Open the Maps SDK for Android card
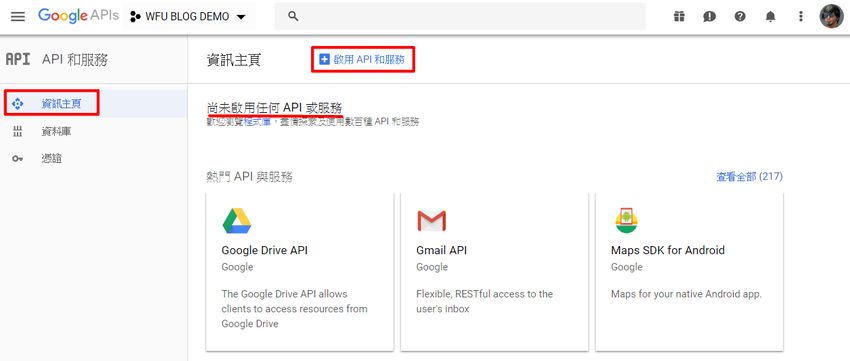Viewport: 850px width, 361px height. 689,271
